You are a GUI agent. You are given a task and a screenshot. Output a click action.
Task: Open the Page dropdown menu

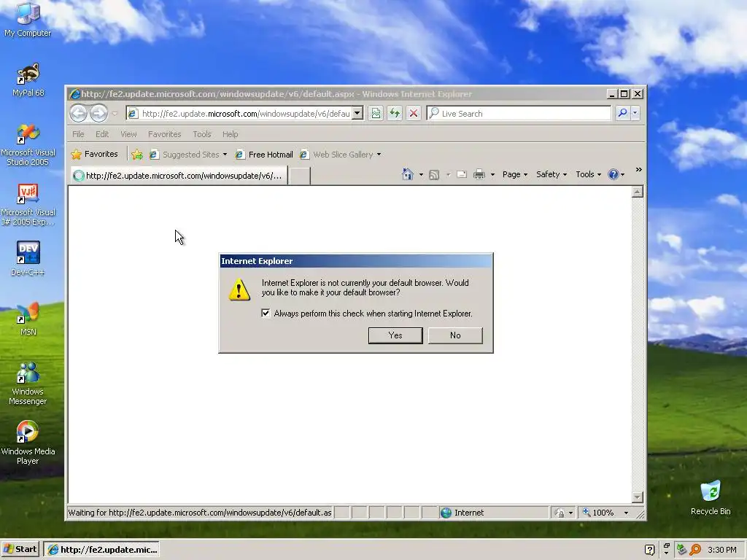(x=515, y=174)
